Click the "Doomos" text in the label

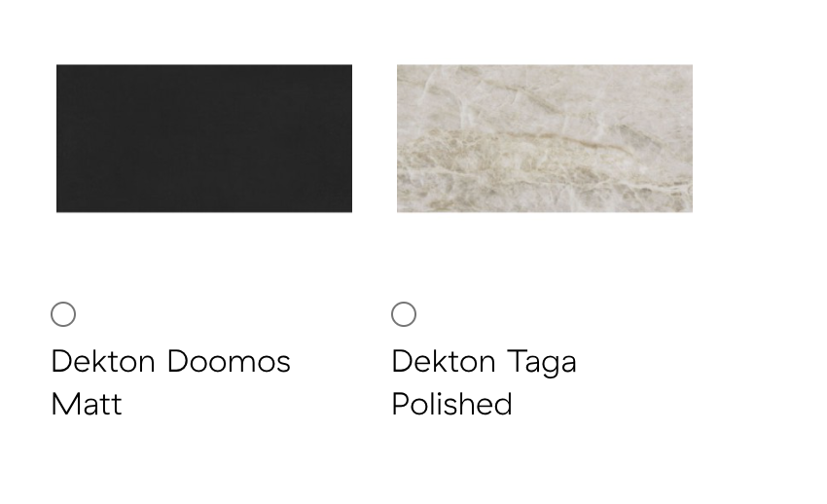click(229, 362)
